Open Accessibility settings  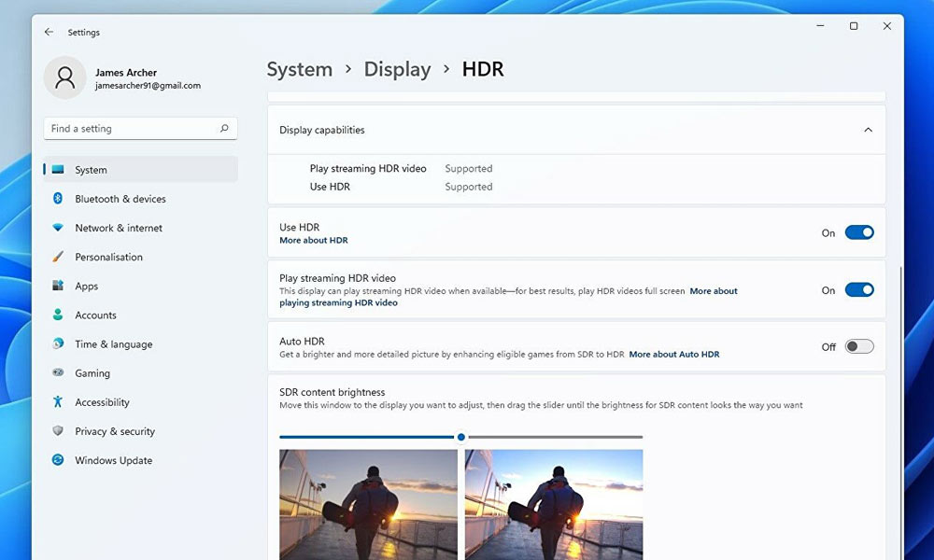pyautogui.click(x=141, y=402)
